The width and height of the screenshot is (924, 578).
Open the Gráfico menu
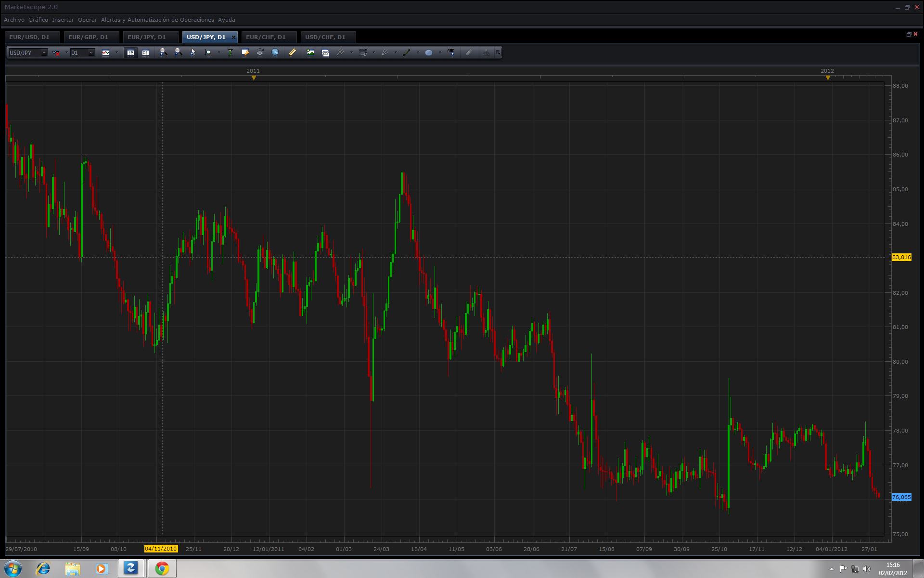38,20
